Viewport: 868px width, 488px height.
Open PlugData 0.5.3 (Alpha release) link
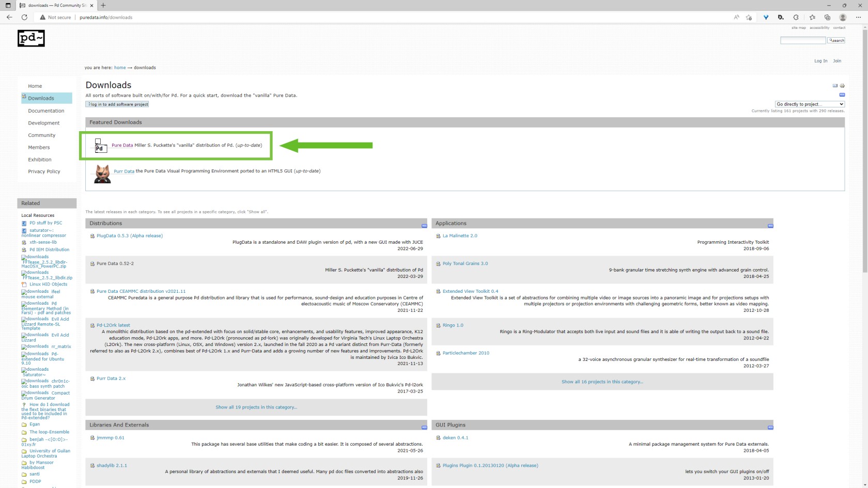[x=129, y=235]
